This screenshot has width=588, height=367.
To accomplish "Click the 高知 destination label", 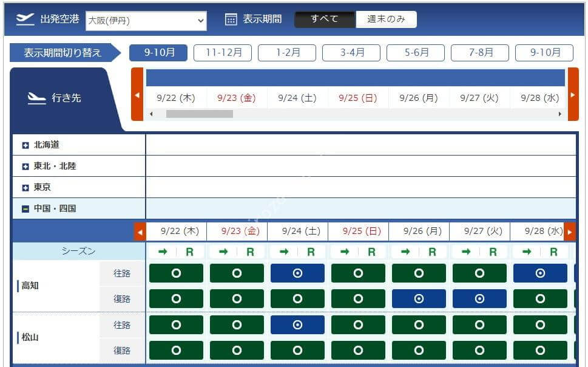I will (x=30, y=286).
